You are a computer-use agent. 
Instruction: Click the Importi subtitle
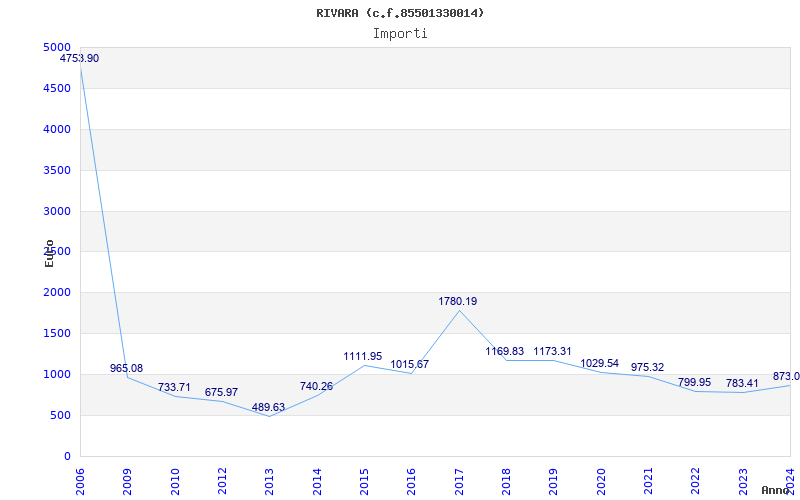[400, 34]
